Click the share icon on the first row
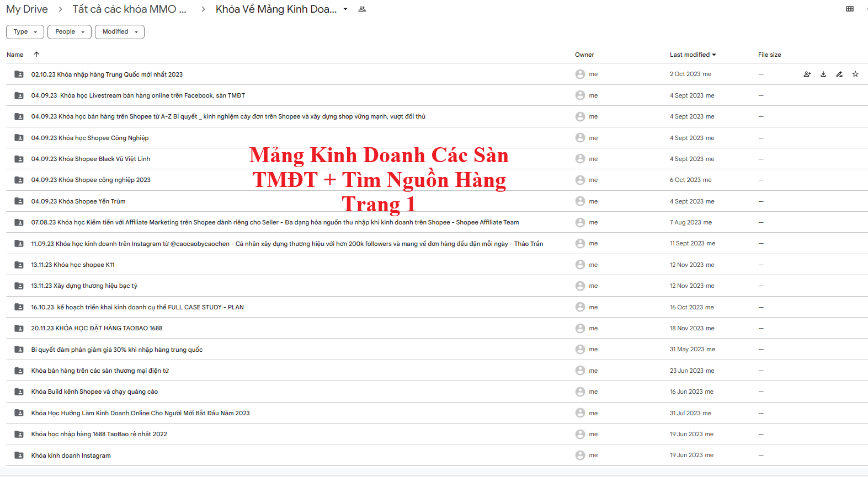Viewport: 868px width, 477px height. click(x=807, y=74)
